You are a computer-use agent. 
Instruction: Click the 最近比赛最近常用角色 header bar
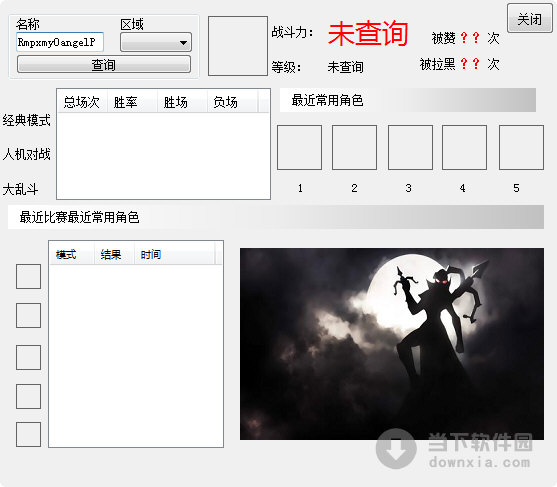click(276, 217)
